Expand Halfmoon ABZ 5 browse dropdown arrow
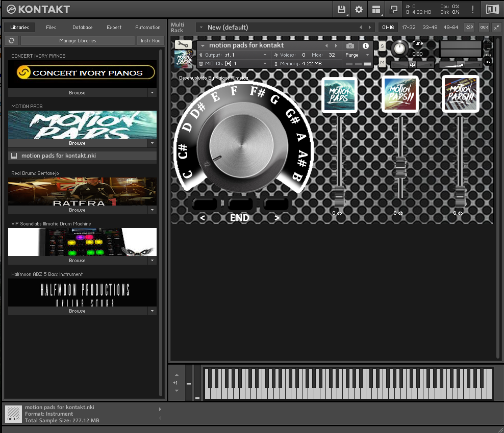 pyautogui.click(x=152, y=311)
